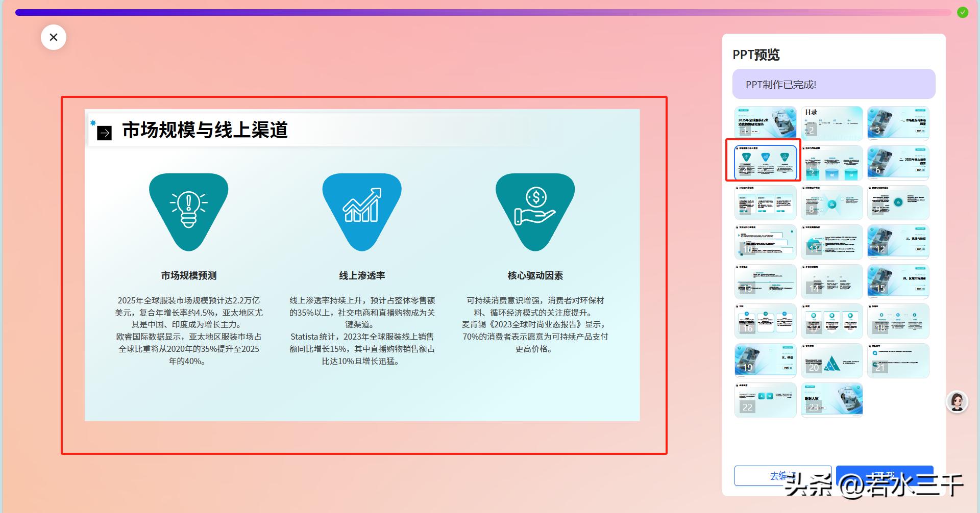Select slide 20 thumbnail
The width and height of the screenshot is (980, 513).
(832, 361)
